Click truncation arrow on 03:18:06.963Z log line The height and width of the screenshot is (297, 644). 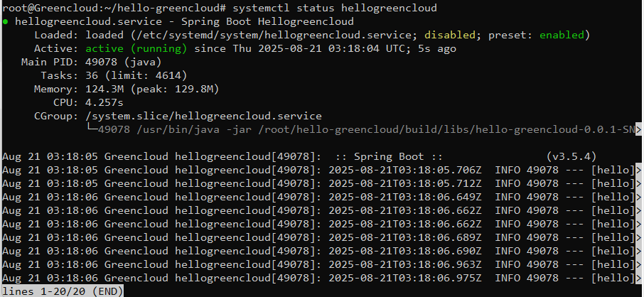(x=638, y=264)
